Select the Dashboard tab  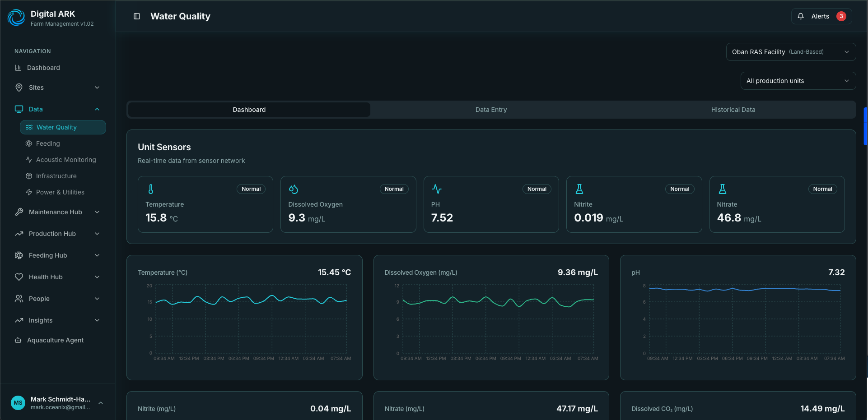(249, 110)
